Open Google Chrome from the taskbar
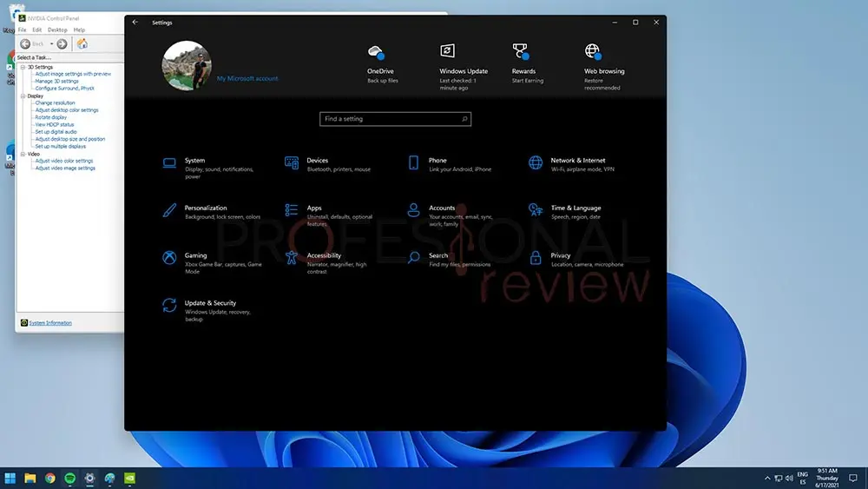 pyautogui.click(x=49, y=478)
